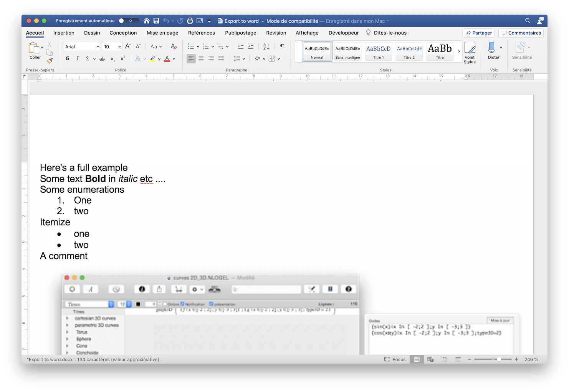Image resolution: width=569 pixels, height=392 pixels.
Task: Increase paragraph indent
Action: pyautogui.click(x=251, y=46)
